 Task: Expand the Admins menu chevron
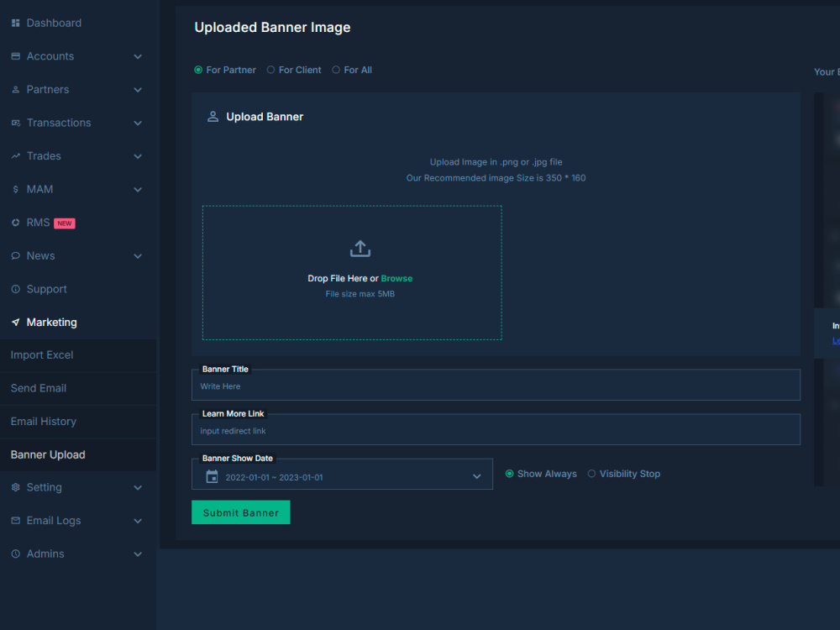[x=138, y=554]
